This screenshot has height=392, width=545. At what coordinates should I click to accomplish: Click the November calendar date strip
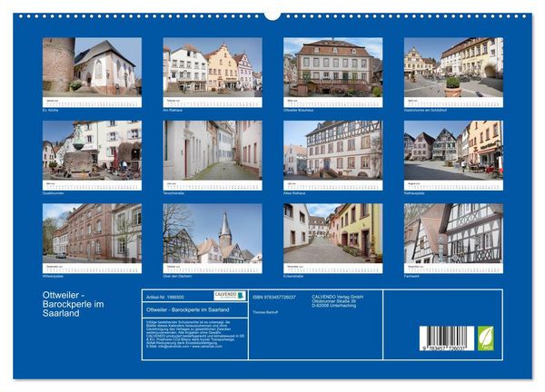click(333, 269)
